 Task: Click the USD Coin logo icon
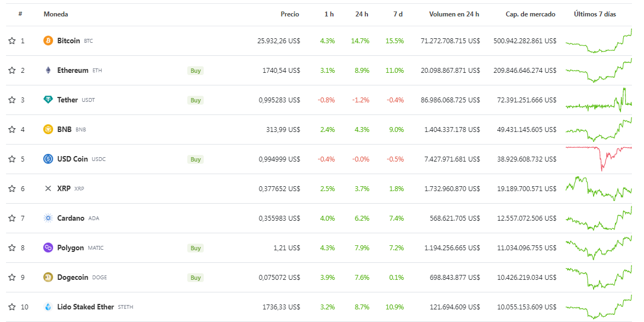point(48,159)
